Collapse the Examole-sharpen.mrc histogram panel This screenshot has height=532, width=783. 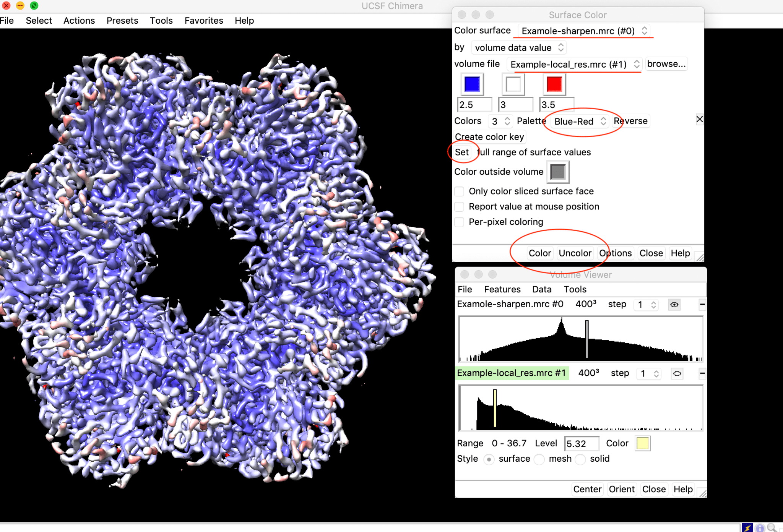703,305
